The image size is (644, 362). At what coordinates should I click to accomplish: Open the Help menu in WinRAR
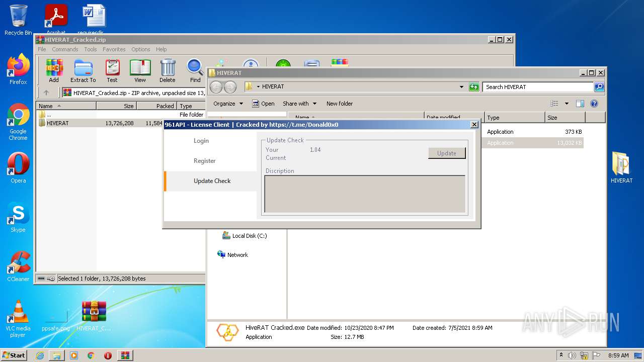[161, 49]
